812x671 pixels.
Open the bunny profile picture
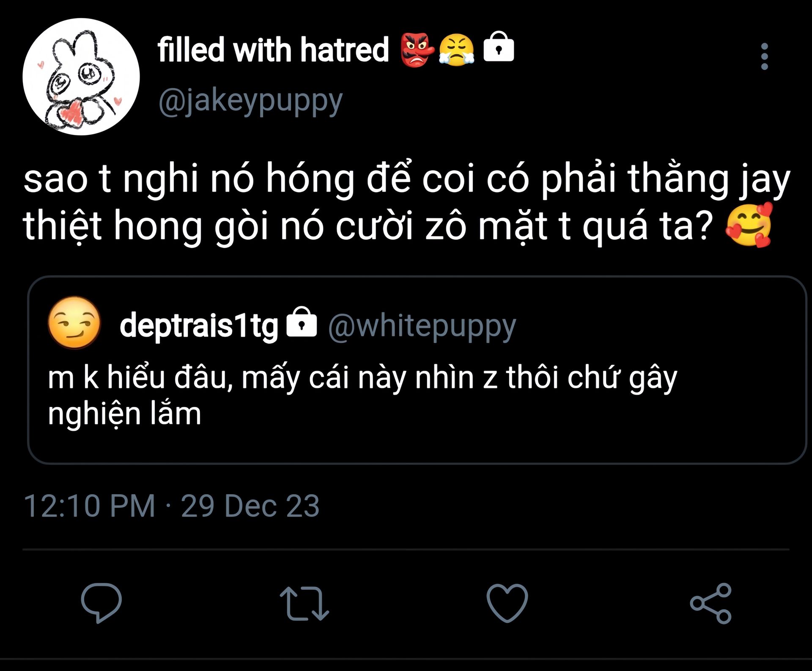81,77
